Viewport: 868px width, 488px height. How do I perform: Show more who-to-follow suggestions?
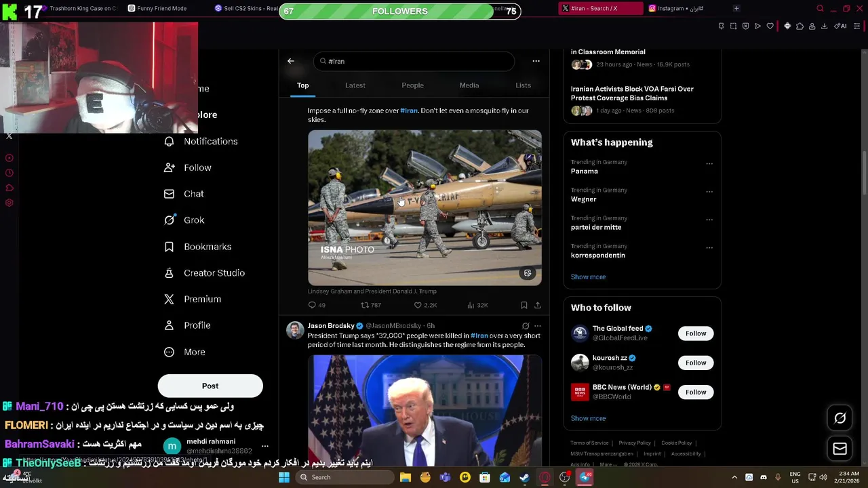click(588, 418)
